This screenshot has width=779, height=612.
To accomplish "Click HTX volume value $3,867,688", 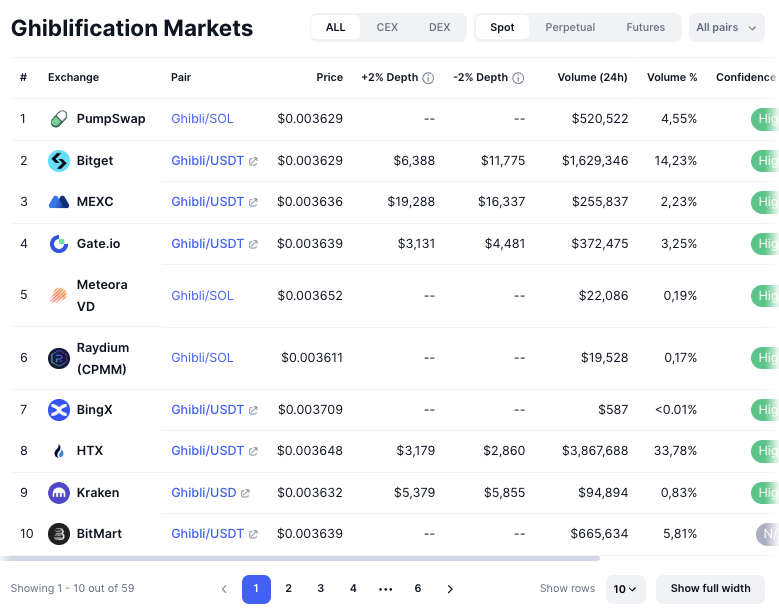I will (595, 451).
